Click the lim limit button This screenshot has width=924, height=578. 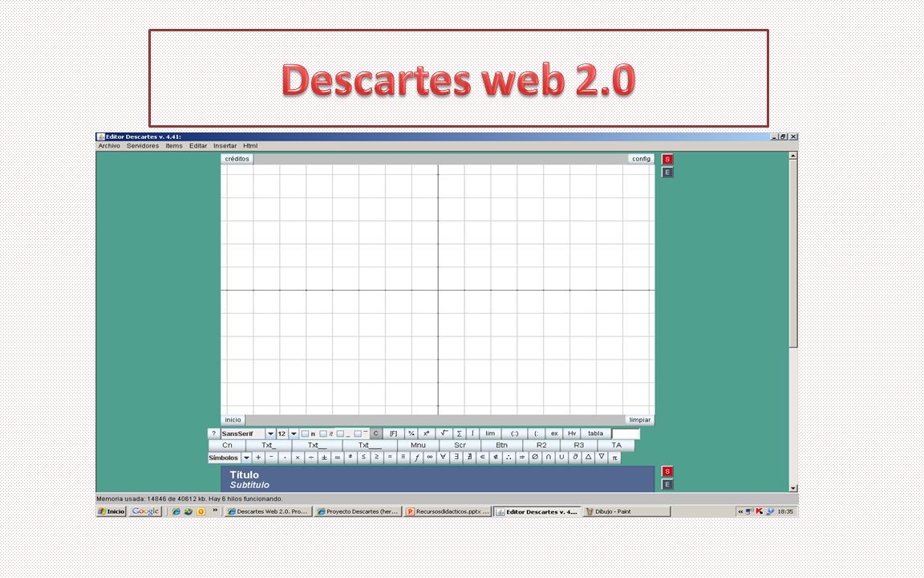[490, 433]
